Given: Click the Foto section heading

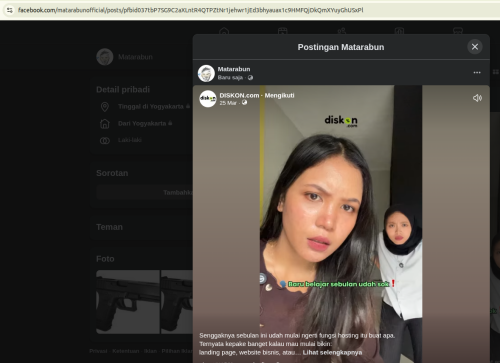Looking at the screenshot, I should pyautogui.click(x=105, y=259).
